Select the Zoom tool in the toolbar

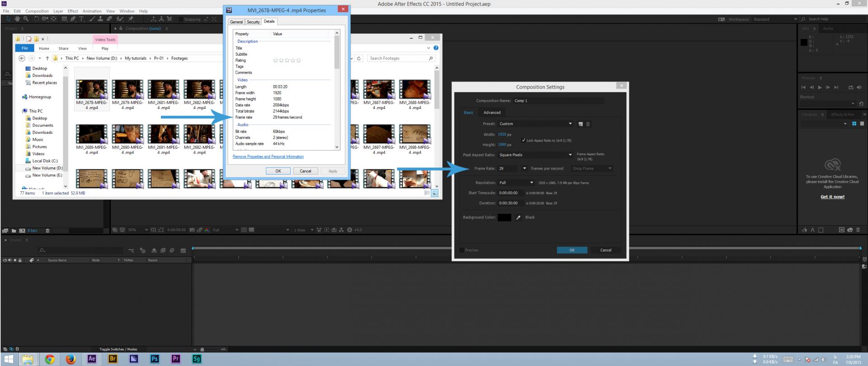(x=26, y=19)
